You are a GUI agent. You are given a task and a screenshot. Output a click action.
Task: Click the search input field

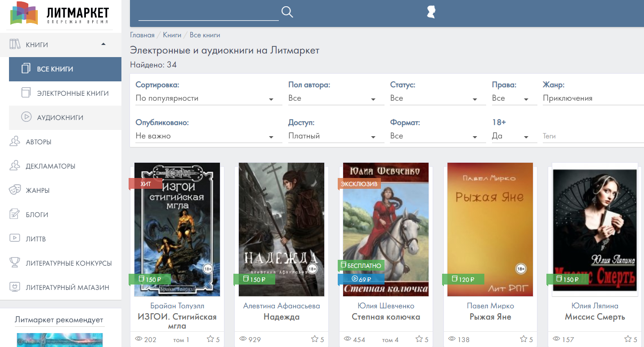tap(209, 13)
